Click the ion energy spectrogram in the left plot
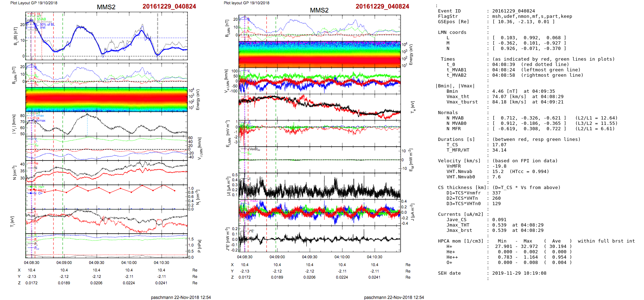Screen dimensions: 644x300 (106, 99)
